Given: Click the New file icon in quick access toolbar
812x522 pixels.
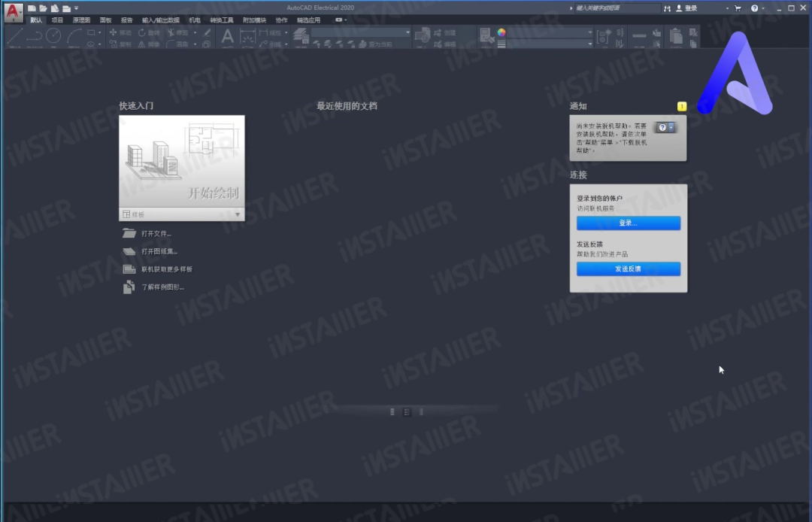Looking at the screenshot, I should [32, 8].
